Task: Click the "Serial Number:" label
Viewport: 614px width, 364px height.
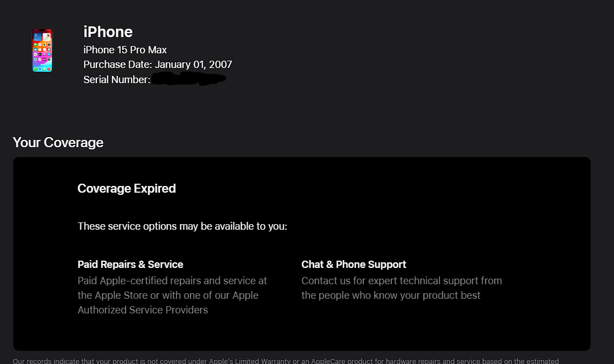Action: [x=117, y=80]
